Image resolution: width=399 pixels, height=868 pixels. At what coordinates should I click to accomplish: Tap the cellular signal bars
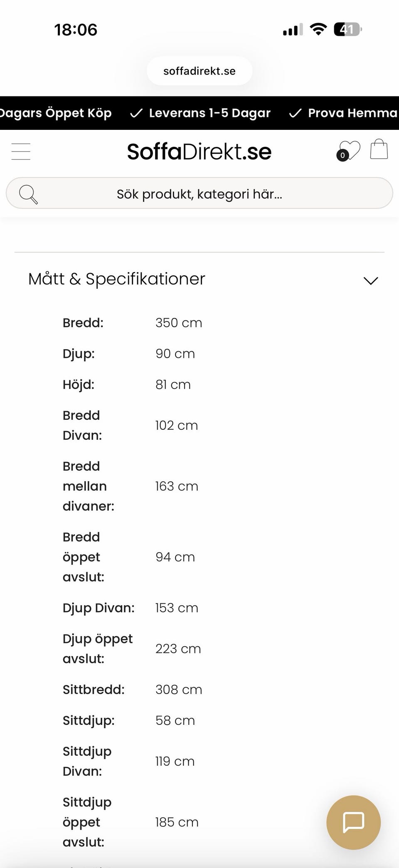(293, 30)
